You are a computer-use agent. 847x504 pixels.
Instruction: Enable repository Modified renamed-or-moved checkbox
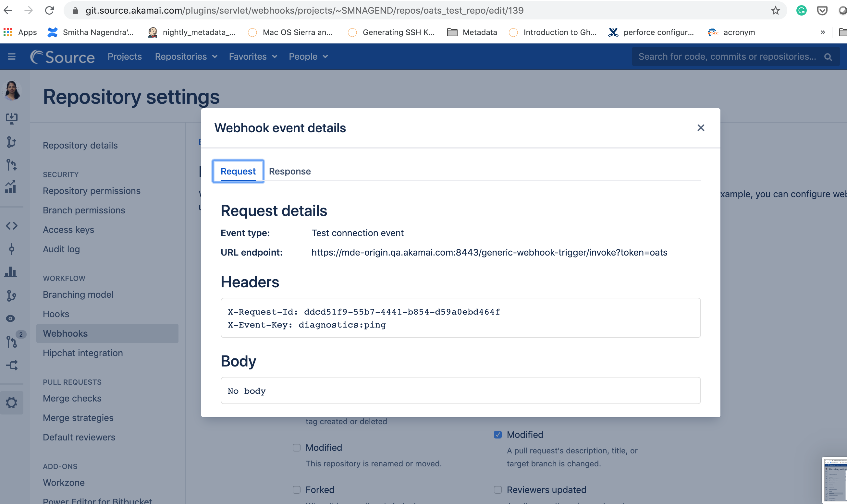coord(296,447)
